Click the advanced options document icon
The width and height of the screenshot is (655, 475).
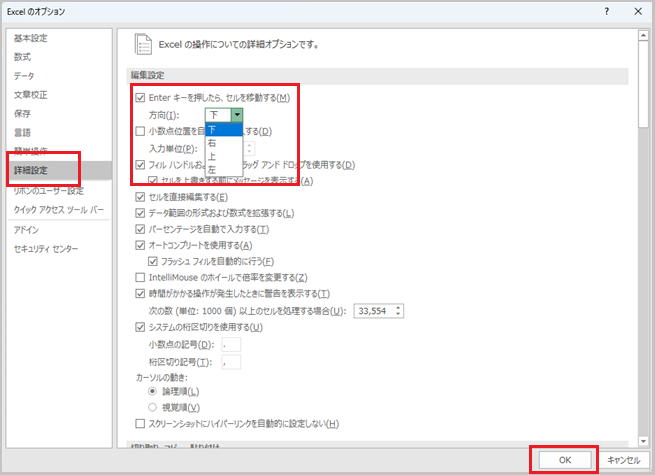(x=143, y=44)
